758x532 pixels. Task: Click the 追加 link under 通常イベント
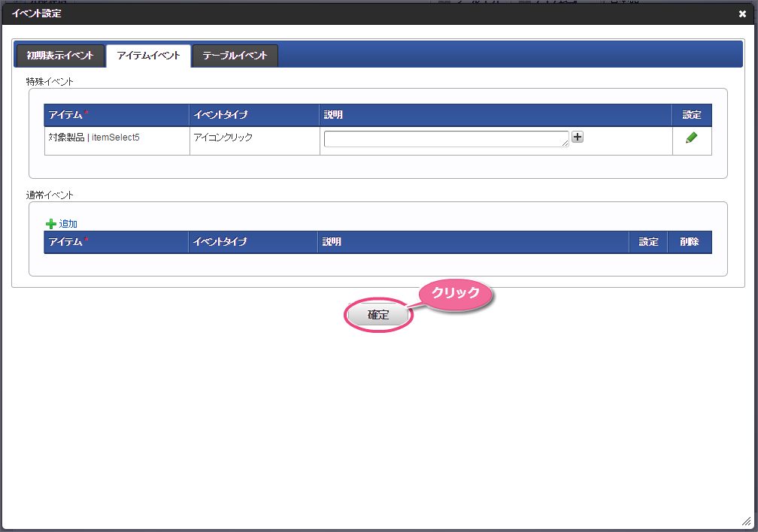[68, 224]
